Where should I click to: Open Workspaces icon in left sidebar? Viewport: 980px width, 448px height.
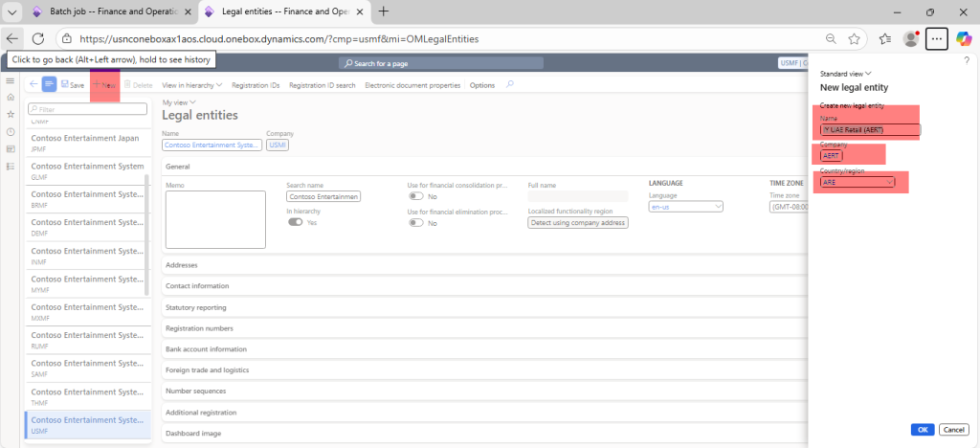coord(11,148)
